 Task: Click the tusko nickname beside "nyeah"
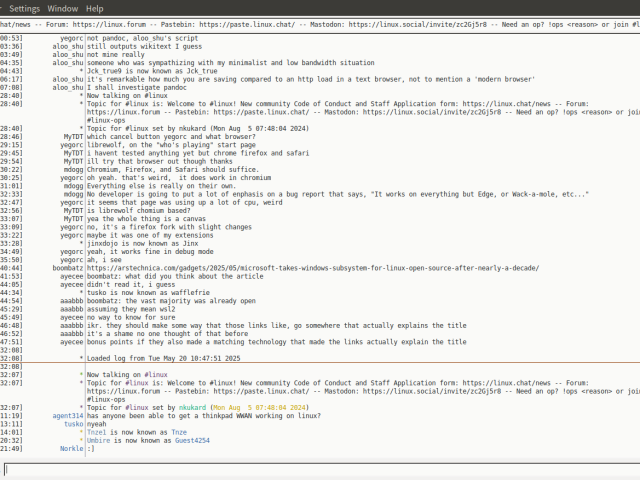[x=73, y=424]
